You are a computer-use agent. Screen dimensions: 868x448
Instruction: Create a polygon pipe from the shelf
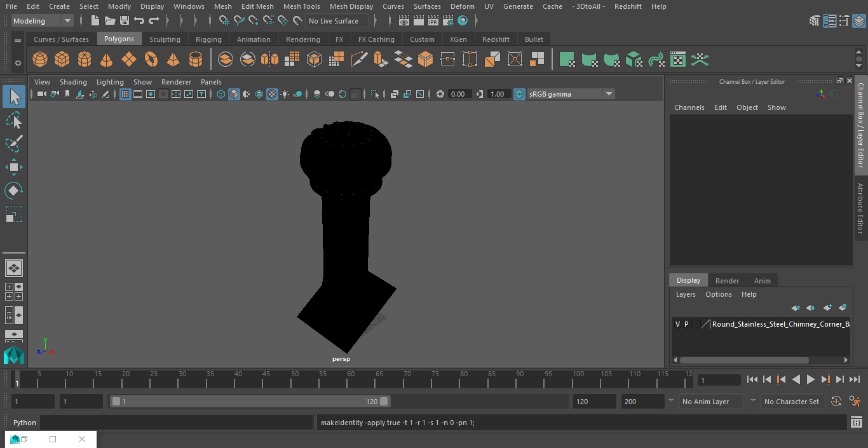[x=196, y=60]
